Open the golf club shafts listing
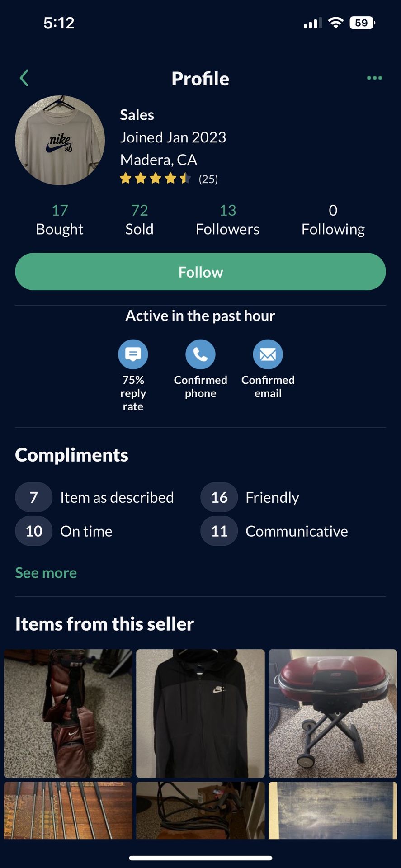The image size is (401, 868). [x=68, y=810]
